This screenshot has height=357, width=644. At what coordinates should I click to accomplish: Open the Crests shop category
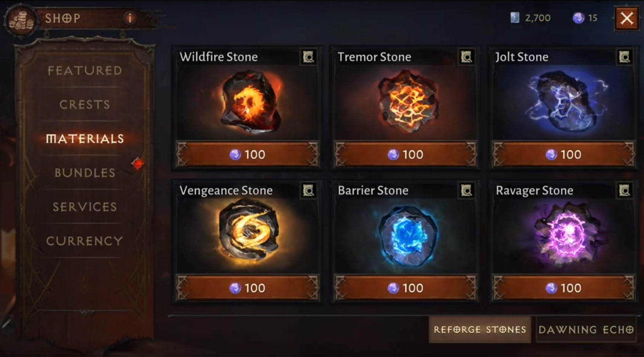click(85, 104)
